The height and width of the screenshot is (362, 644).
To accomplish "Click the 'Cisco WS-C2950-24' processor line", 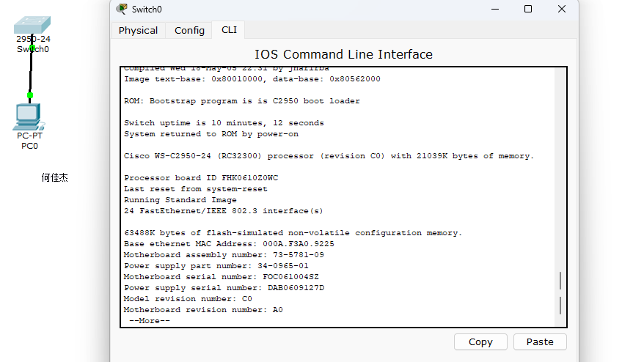I will pyautogui.click(x=329, y=156).
